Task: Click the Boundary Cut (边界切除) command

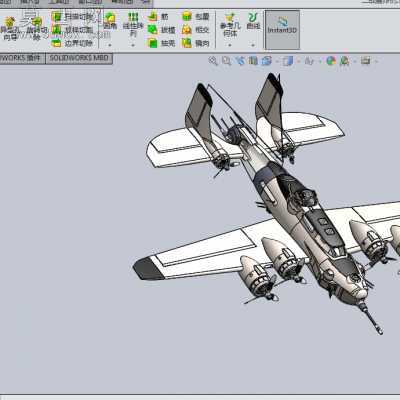Action: (x=72, y=43)
